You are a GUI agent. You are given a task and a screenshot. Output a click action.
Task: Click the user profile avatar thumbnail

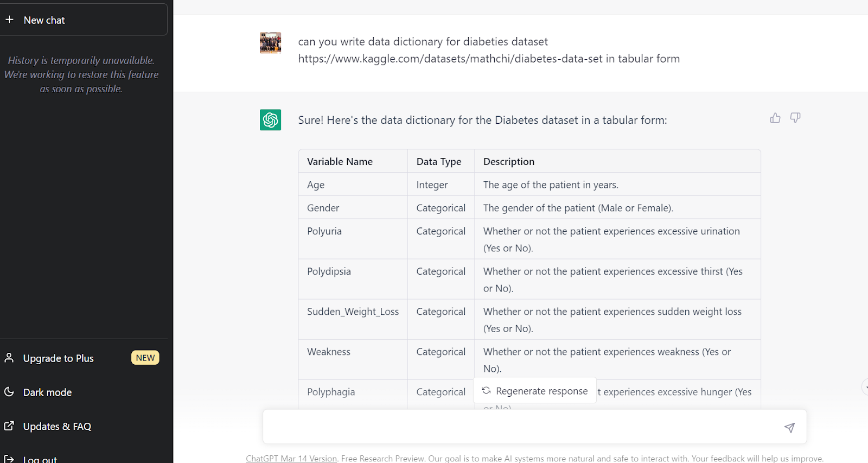pyautogui.click(x=270, y=43)
